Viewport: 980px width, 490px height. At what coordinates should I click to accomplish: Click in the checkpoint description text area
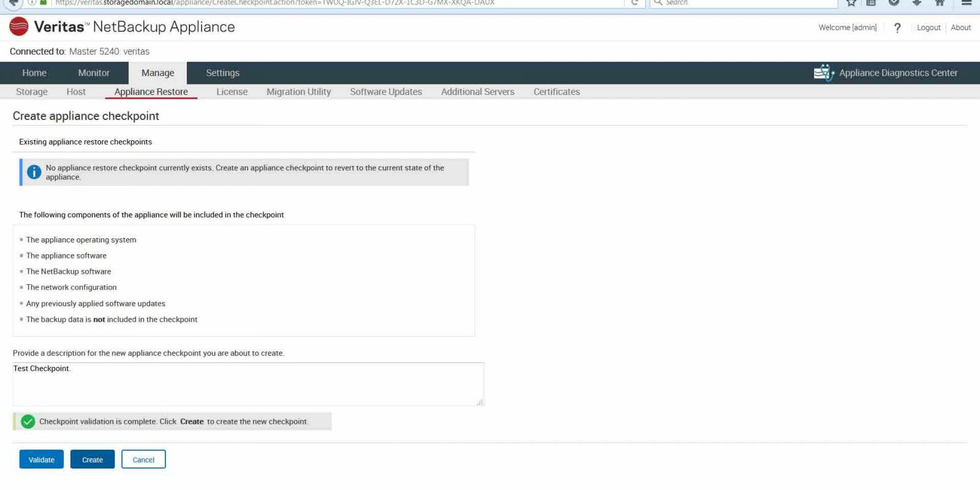coord(248,384)
